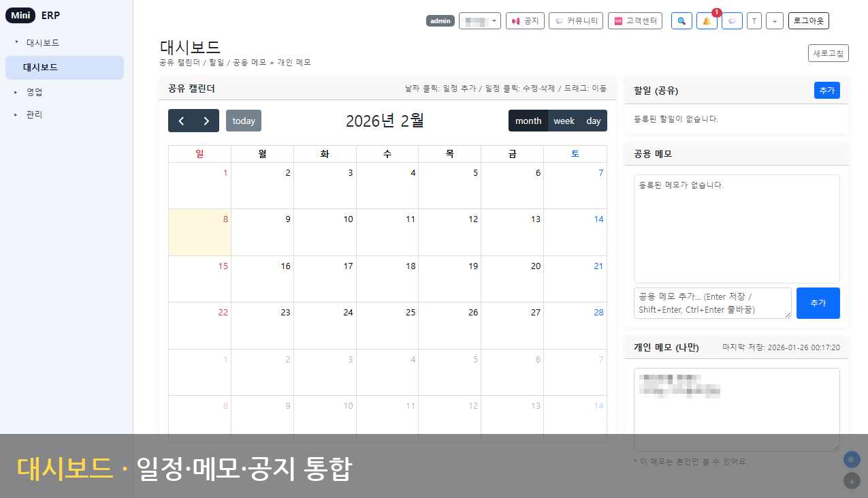Jump to today in the calendar
This screenshot has width=868, height=498.
[x=244, y=121]
